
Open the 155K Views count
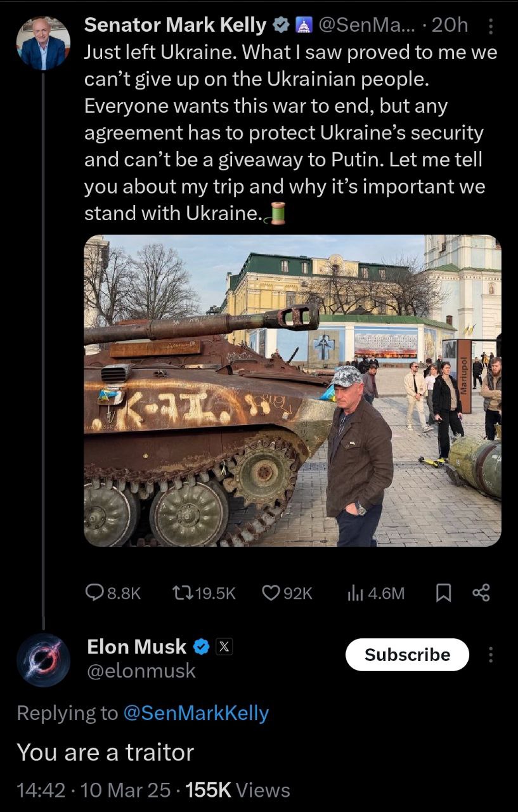[238, 790]
